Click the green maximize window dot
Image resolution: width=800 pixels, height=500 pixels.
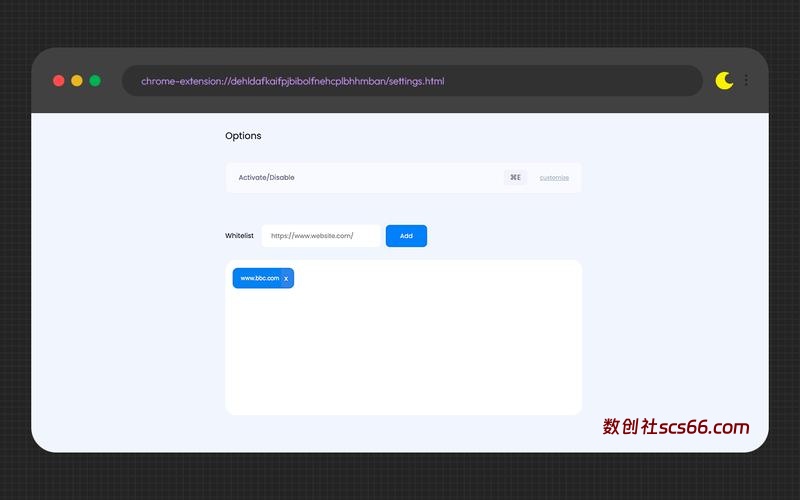[95, 81]
